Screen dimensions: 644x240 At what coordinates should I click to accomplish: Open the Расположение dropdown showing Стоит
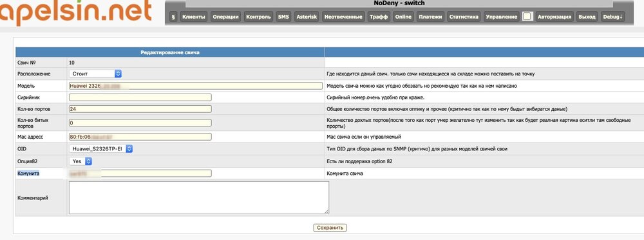95,74
